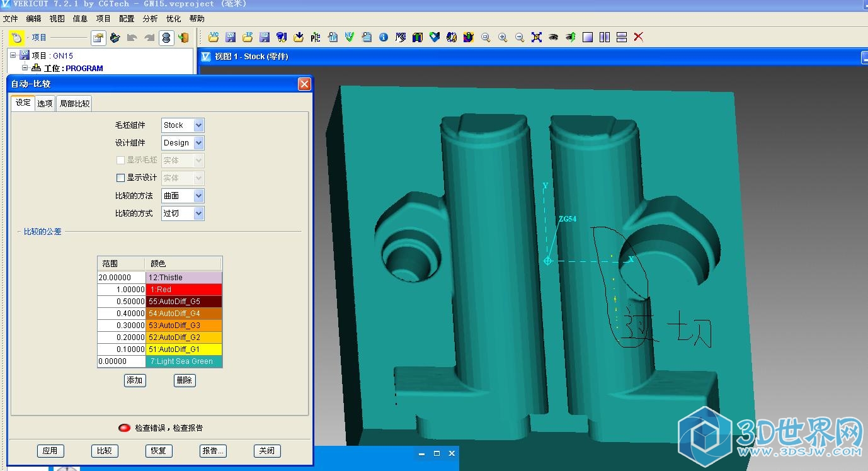Click the yellow mouse icon in project toolbar
Screen dimensions: 868x471
coord(16,38)
